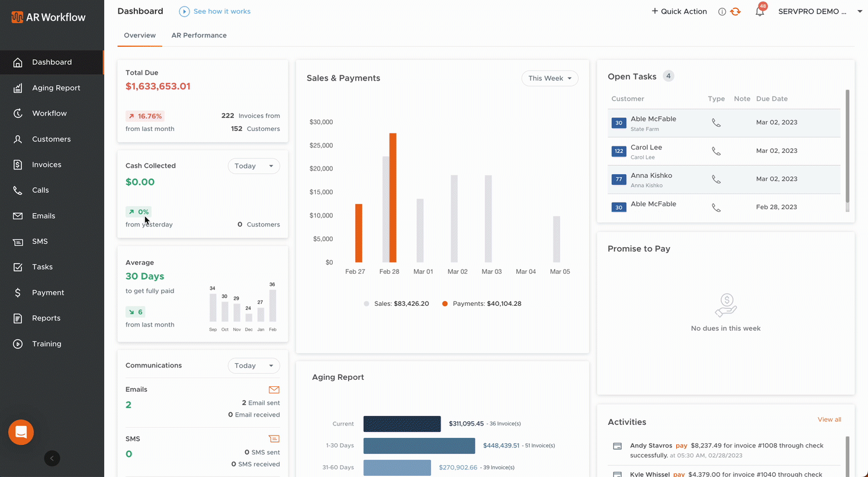Viewport: 868px width, 477px height.
Task: Click play icon beside See how it works
Action: (x=184, y=11)
